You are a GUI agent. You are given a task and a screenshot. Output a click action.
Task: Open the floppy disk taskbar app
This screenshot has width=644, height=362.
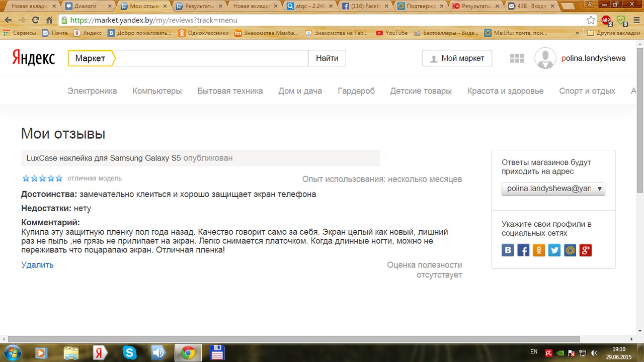pos(217,353)
